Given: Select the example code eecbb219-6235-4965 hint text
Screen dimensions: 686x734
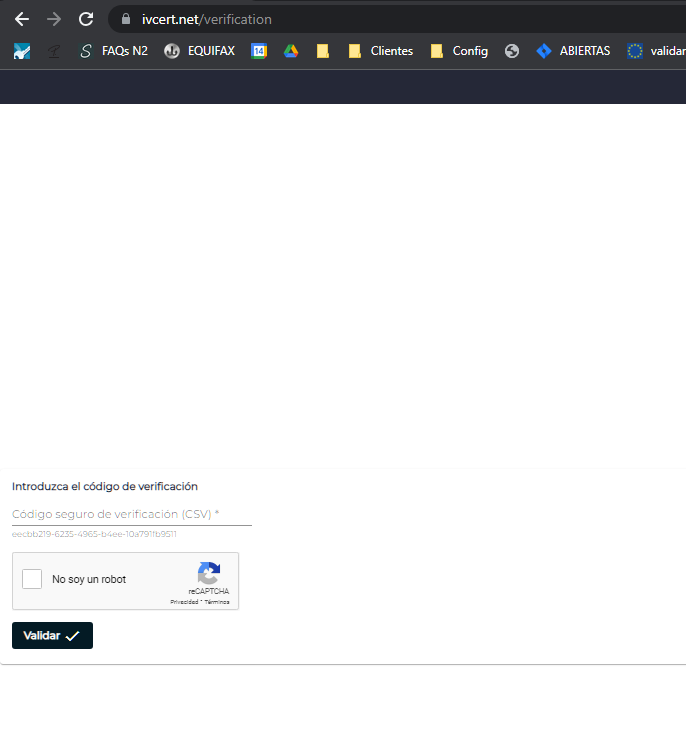Looking at the screenshot, I should click(94, 534).
